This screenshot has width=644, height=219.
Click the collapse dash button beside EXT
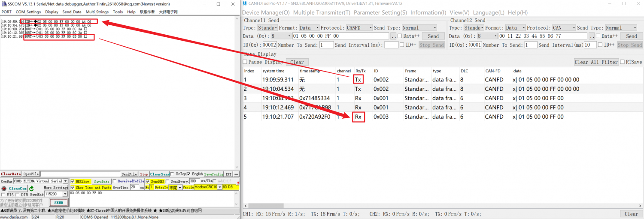click(236, 174)
